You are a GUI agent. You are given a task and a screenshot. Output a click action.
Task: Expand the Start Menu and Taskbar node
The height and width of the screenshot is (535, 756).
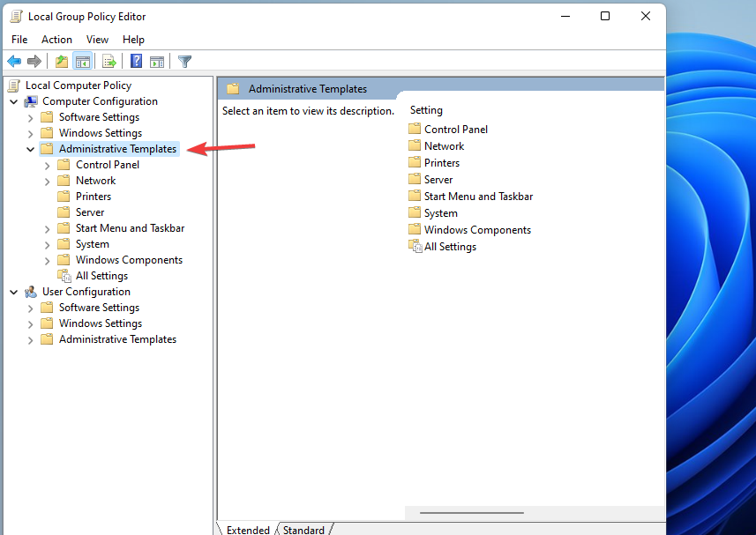click(x=48, y=229)
